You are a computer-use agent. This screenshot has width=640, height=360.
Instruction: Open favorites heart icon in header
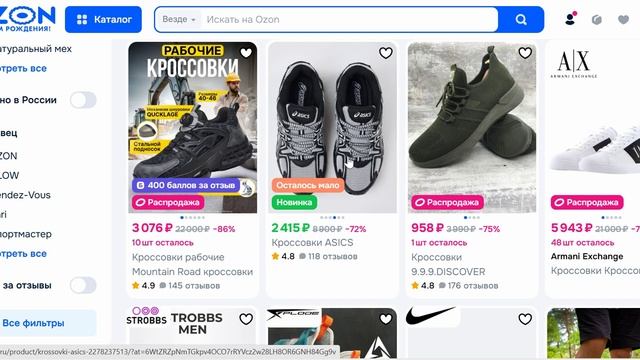click(x=623, y=19)
